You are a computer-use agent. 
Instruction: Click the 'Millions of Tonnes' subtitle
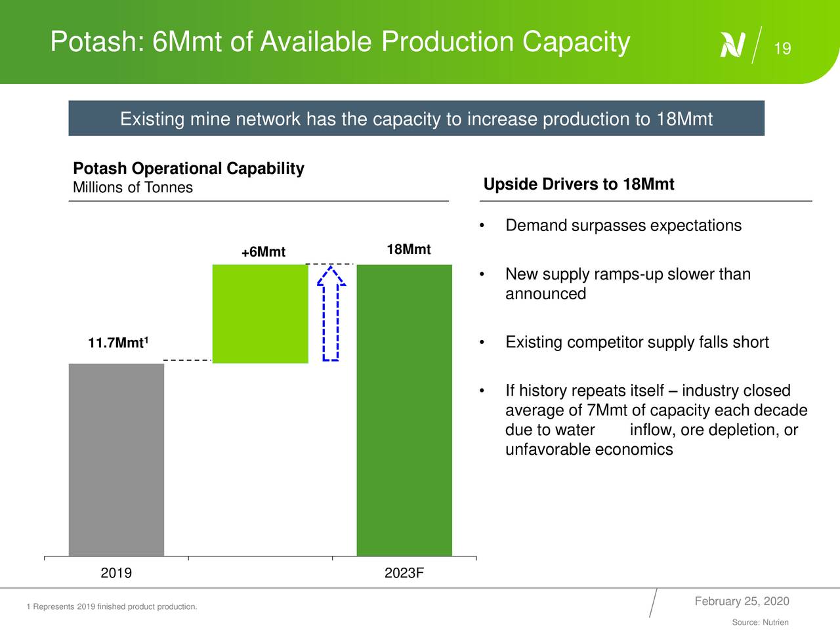click(x=133, y=188)
